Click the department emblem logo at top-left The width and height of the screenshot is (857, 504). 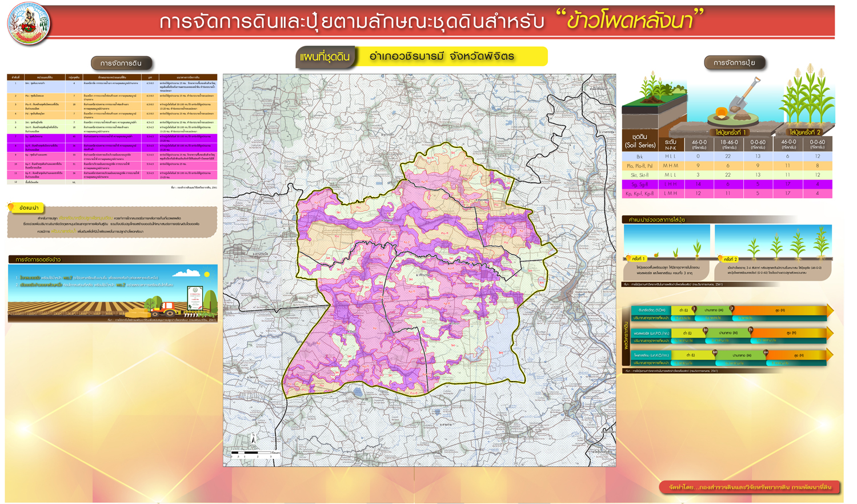pos(29,24)
